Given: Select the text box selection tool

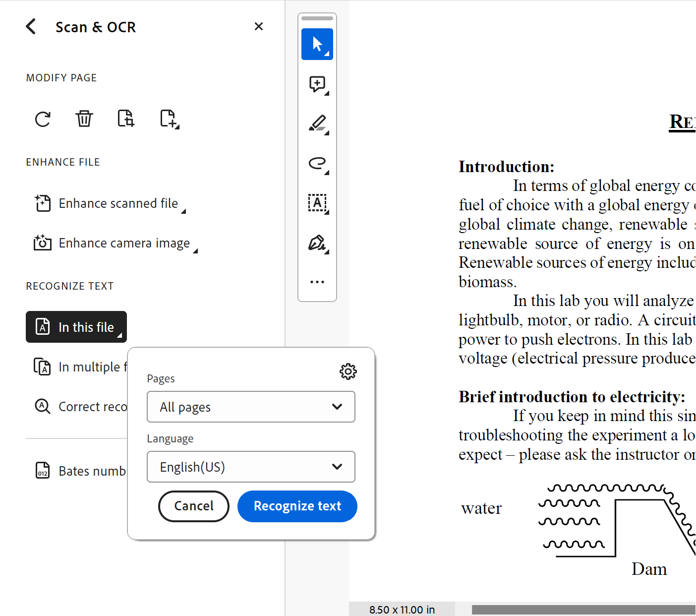Looking at the screenshot, I should click(317, 203).
